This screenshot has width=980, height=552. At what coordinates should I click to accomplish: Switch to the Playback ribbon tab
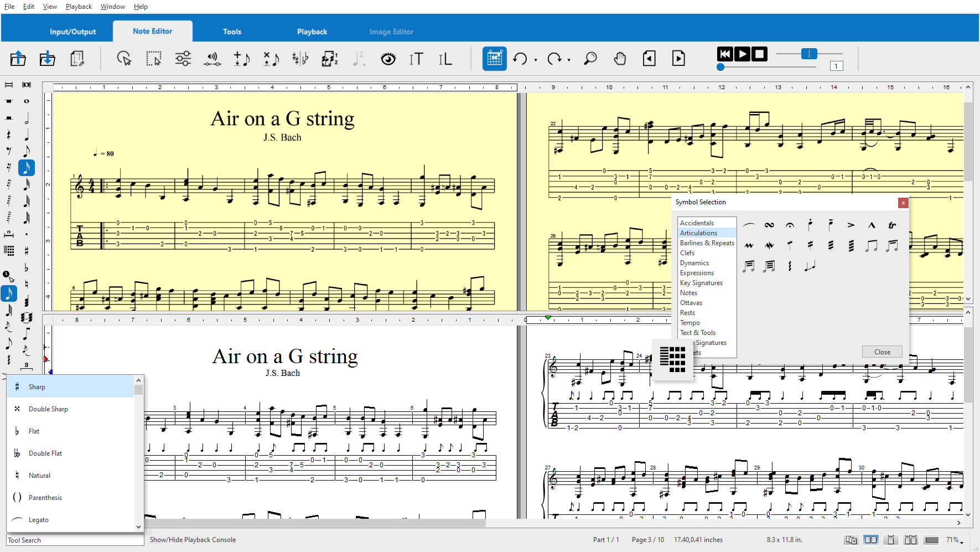[312, 32]
